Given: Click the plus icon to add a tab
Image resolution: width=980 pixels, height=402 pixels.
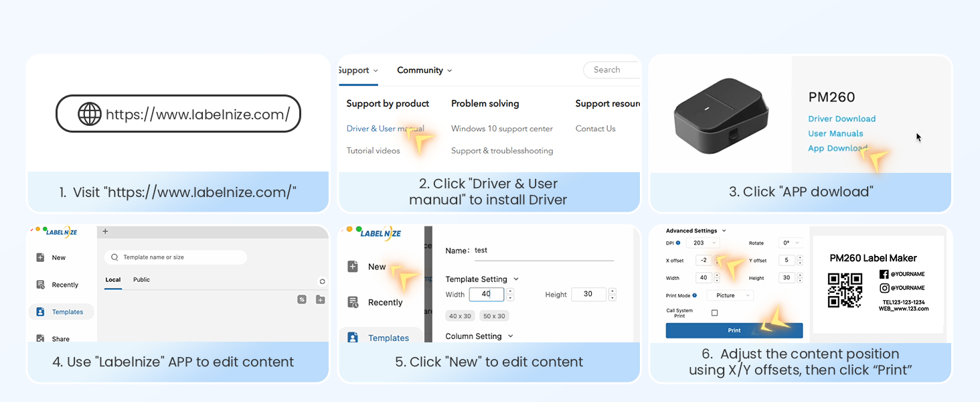Looking at the screenshot, I should [105, 231].
